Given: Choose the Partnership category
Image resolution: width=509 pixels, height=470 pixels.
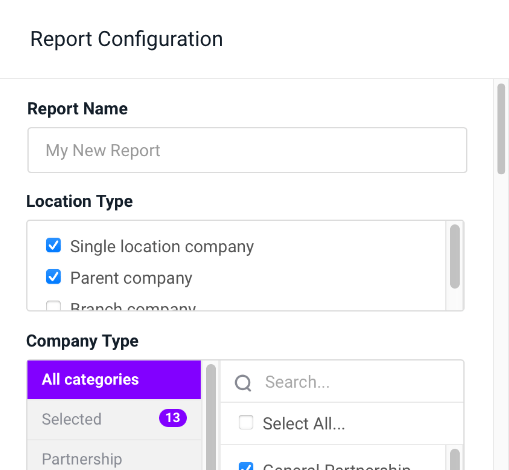Looking at the screenshot, I should 114,455.
